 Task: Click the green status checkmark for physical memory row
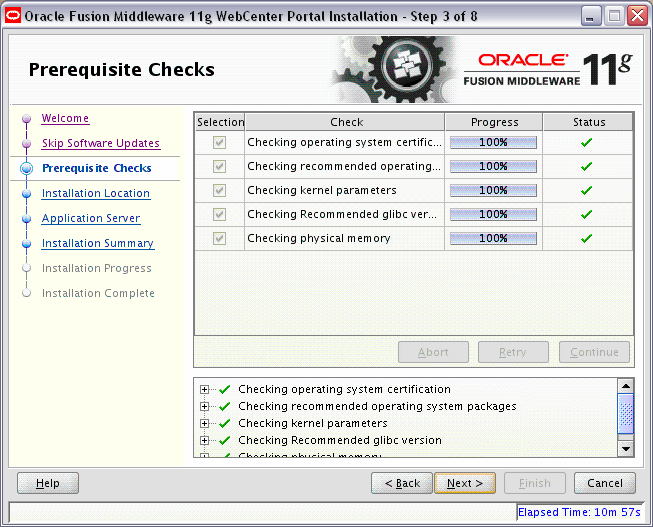tap(586, 239)
